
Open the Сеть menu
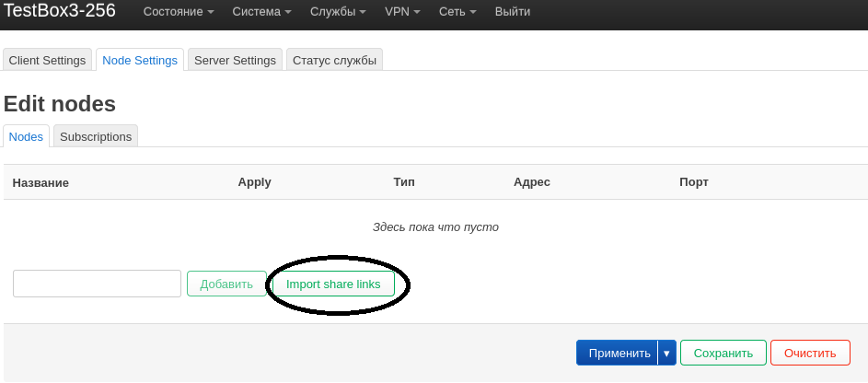pyautogui.click(x=458, y=13)
